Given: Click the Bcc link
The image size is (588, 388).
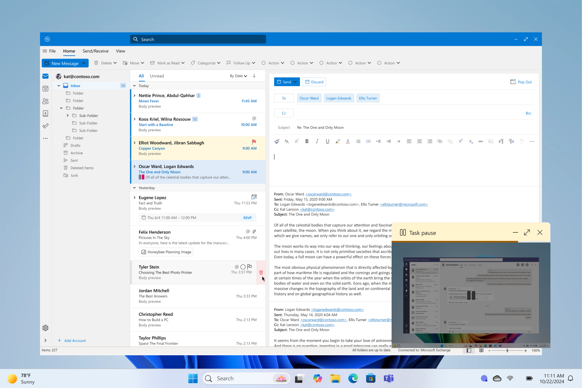Looking at the screenshot, I should [534, 114].
